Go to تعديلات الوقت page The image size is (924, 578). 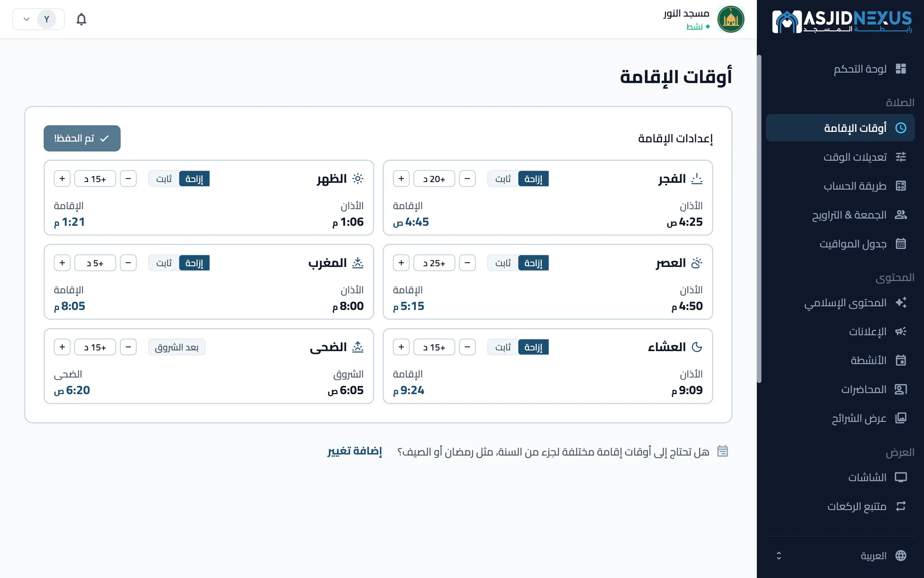point(840,157)
